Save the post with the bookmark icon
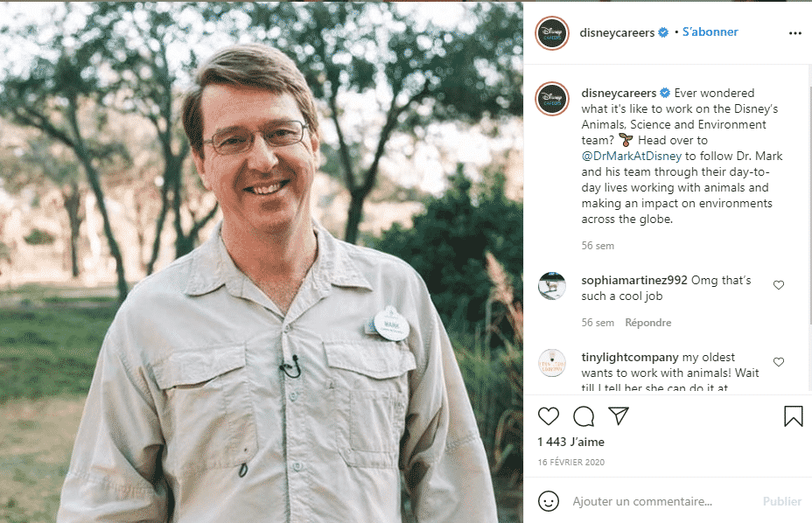This screenshot has height=523, width=812. coord(793,416)
